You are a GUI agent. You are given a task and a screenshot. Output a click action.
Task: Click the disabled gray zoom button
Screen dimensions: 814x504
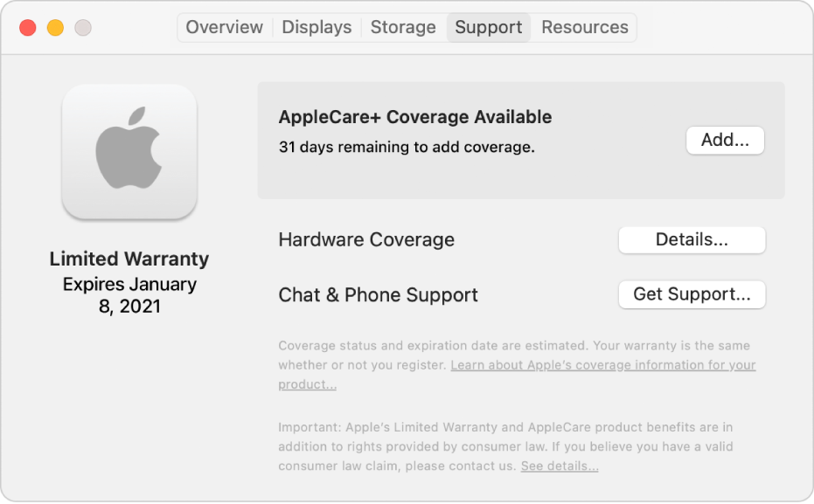click(x=83, y=28)
